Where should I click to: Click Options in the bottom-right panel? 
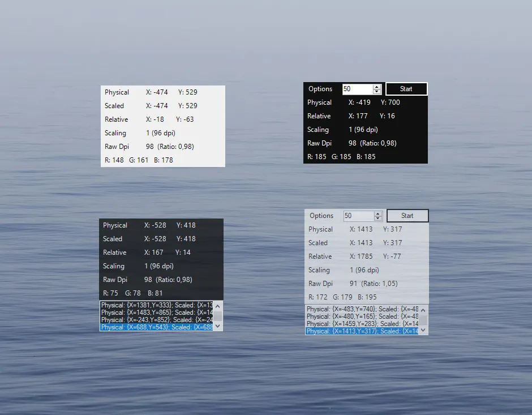pos(321,216)
